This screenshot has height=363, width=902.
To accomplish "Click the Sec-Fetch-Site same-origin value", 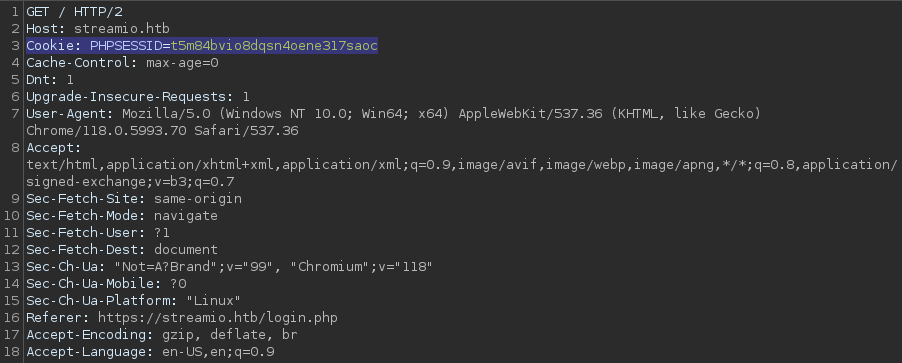I will tap(198, 199).
